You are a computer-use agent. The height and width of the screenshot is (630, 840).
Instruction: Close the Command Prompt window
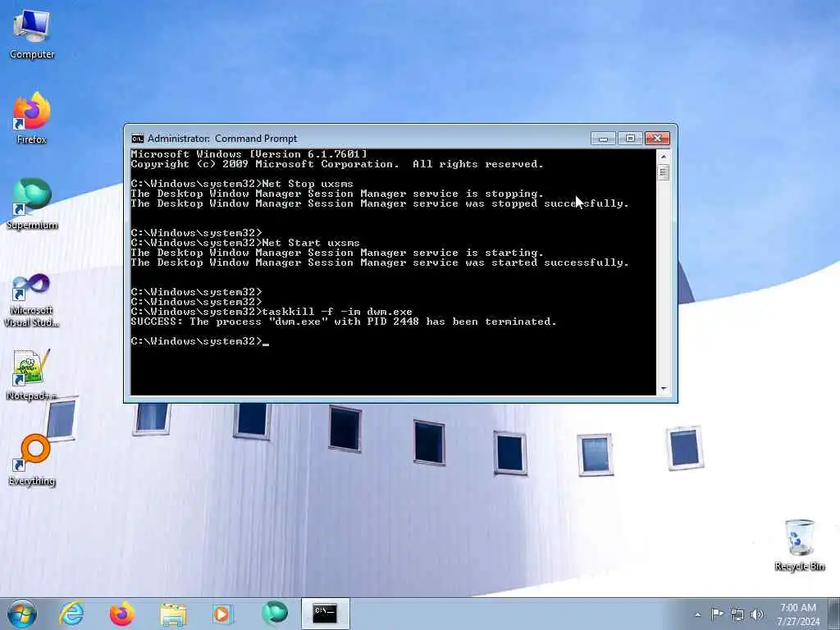(657, 139)
